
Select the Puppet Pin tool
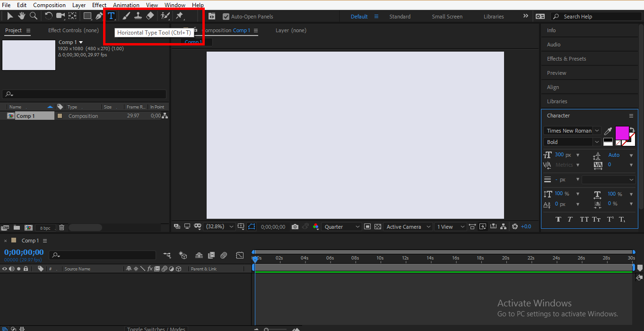coord(180,16)
